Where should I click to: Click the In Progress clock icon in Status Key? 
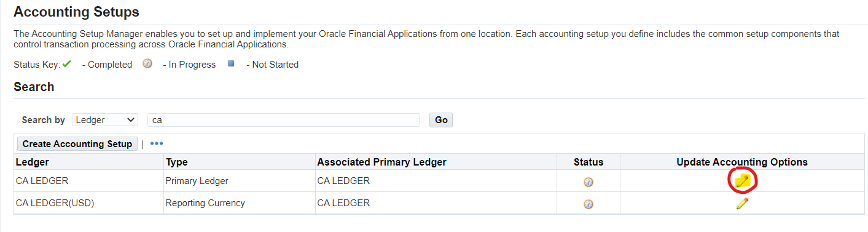[147, 63]
